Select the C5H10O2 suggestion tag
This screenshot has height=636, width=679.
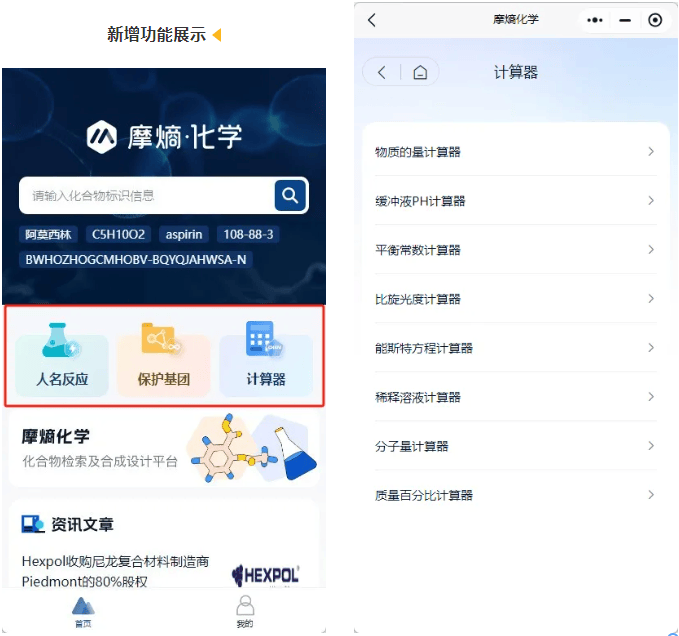click(118, 235)
